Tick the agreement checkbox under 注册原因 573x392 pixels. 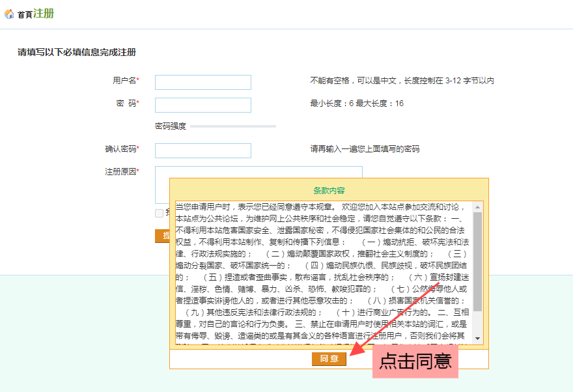[160, 213]
